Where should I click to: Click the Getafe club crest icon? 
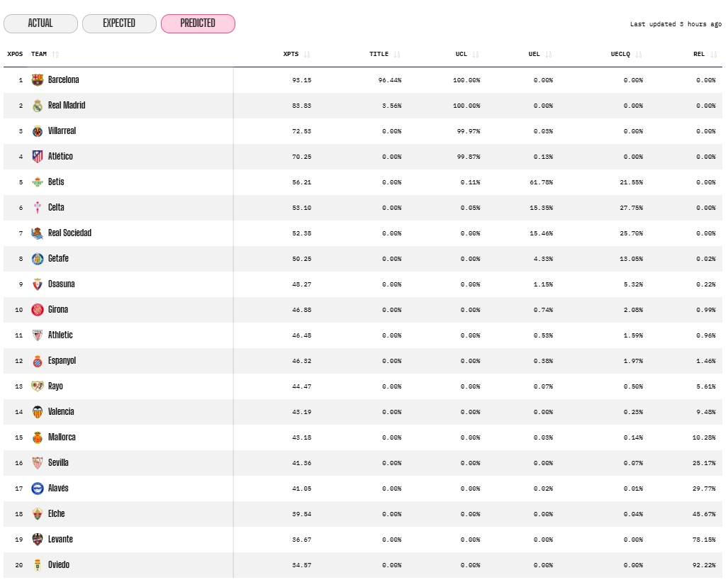click(38, 259)
